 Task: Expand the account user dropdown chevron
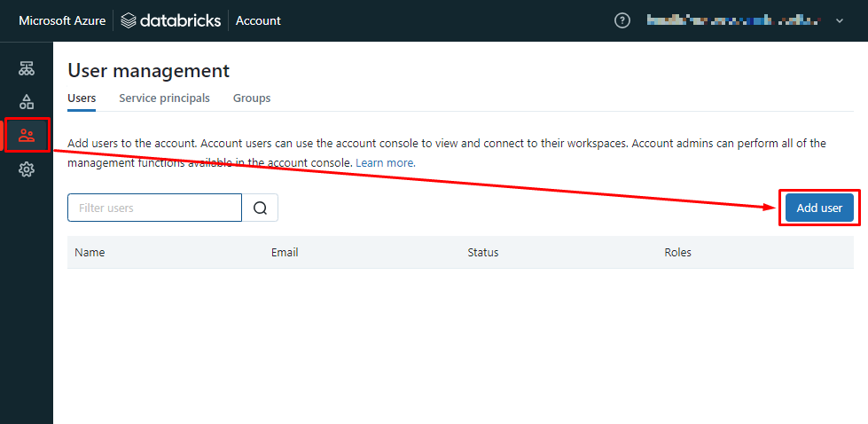840,20
